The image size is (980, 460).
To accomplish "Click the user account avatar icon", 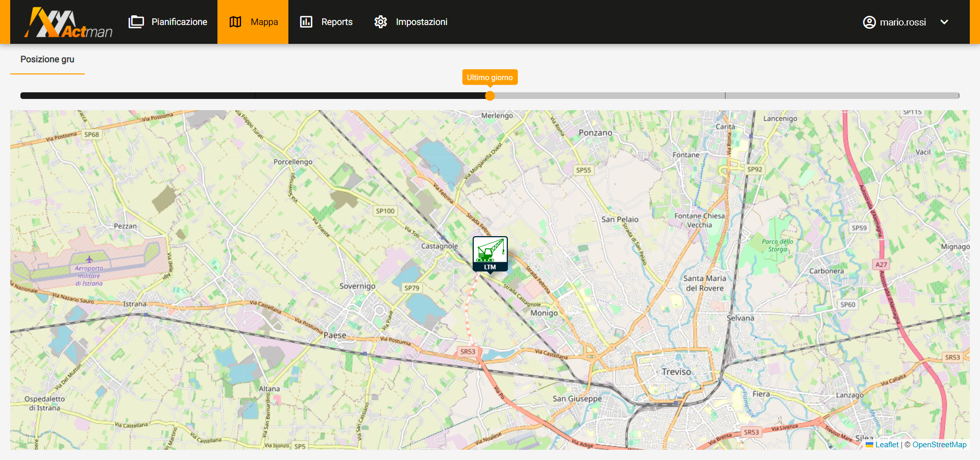I will (x=869, y=22).
